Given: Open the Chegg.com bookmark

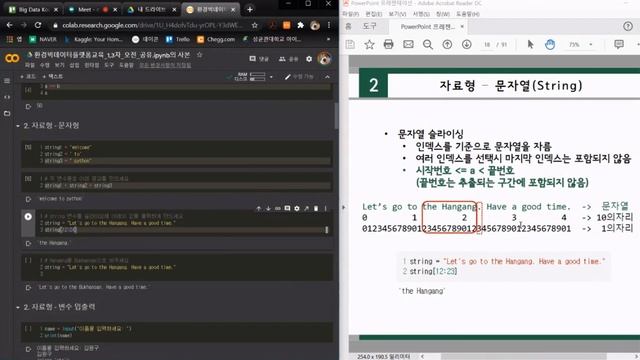Looking at the screenshot, I should pyautogui.click(x=216, y=39).
